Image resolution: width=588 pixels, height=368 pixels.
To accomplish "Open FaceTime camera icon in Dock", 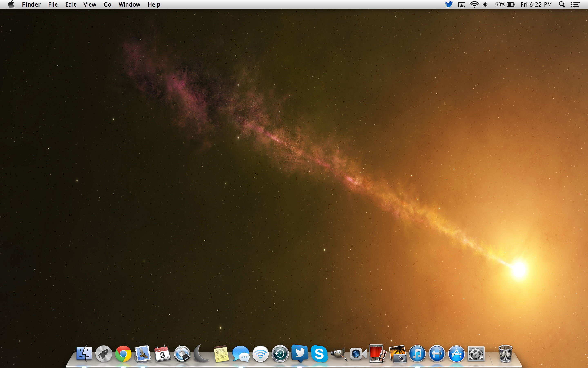I will (x=358, y=354).
